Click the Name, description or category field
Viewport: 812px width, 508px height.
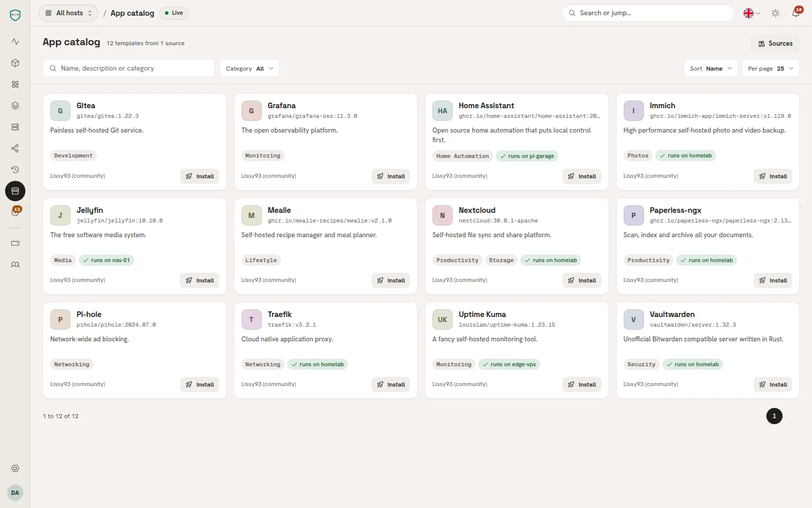click(x=129, y=69)
